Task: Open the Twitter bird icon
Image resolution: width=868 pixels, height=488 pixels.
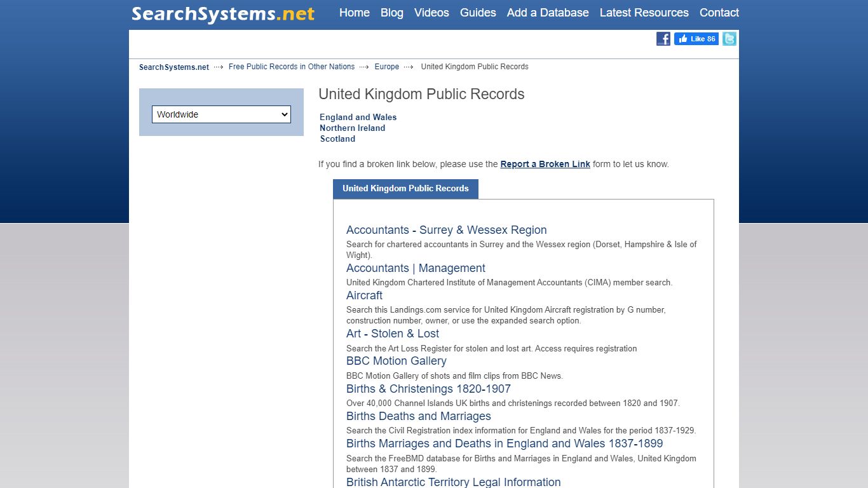Action: tap(729, 39)
